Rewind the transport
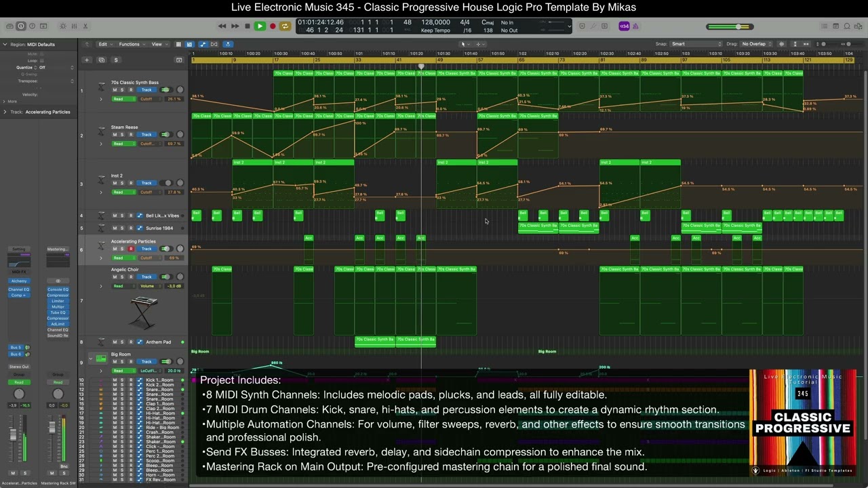868x488 pixels. [x=222, y=26]
